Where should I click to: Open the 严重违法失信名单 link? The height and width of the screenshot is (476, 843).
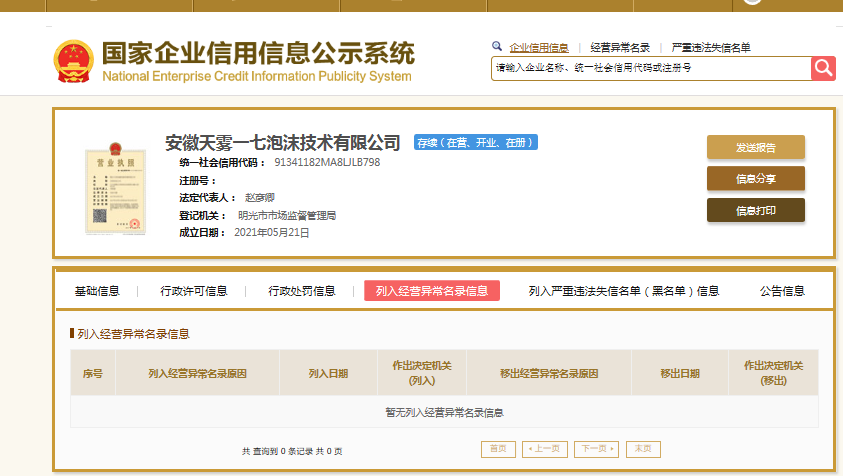(711, 47)
